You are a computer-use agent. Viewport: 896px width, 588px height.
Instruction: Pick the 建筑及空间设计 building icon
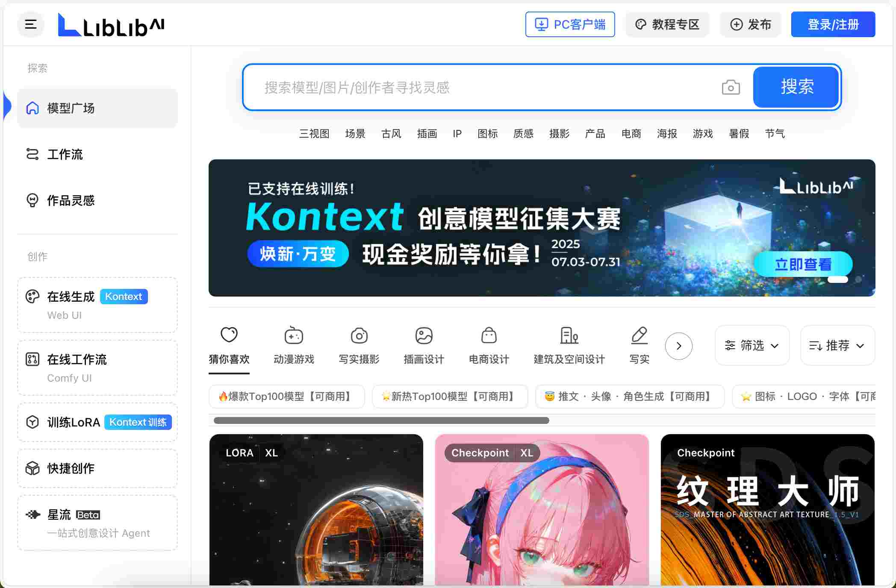coord(569,336)
